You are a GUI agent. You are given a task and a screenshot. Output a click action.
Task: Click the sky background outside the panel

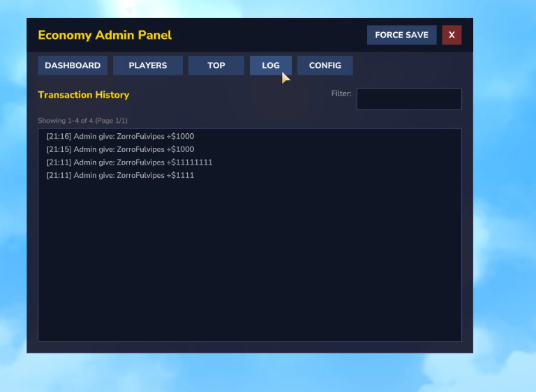pos(502,209)
